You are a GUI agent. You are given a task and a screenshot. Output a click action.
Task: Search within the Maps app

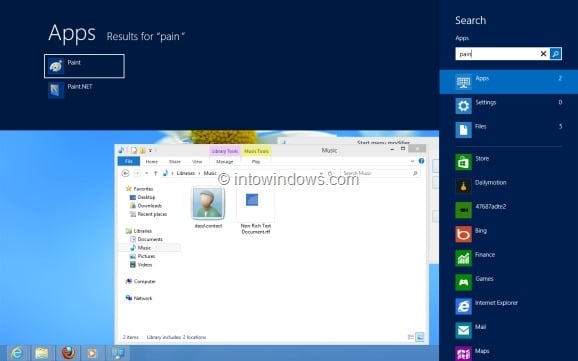coord(509,353)
